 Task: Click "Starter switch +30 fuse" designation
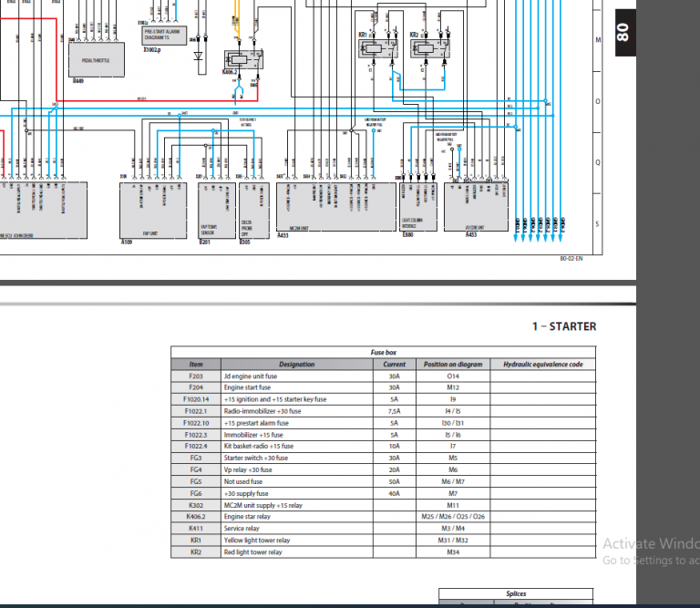256,458
